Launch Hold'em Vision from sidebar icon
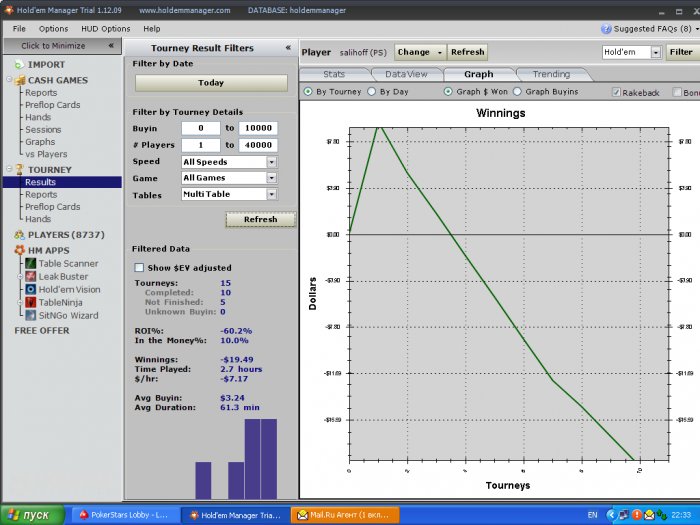Screen dimensions: 700x525 coord(30,290)
